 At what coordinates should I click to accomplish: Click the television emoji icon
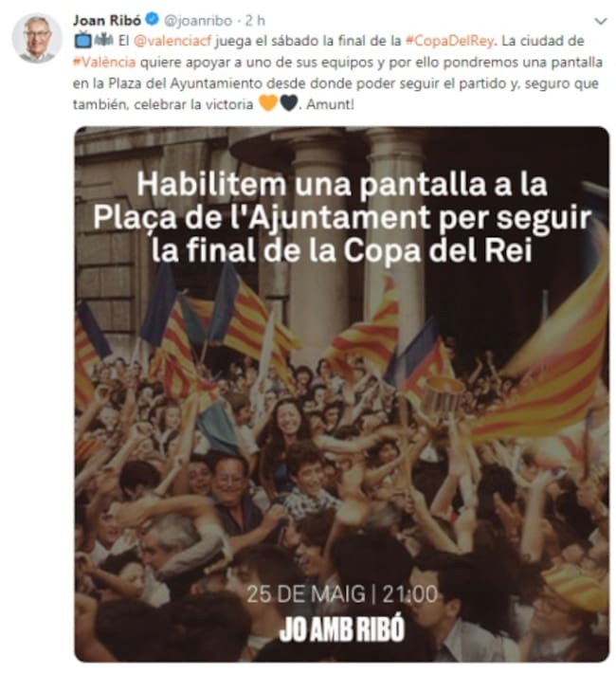pyautogui.click(x=82, y=41)
